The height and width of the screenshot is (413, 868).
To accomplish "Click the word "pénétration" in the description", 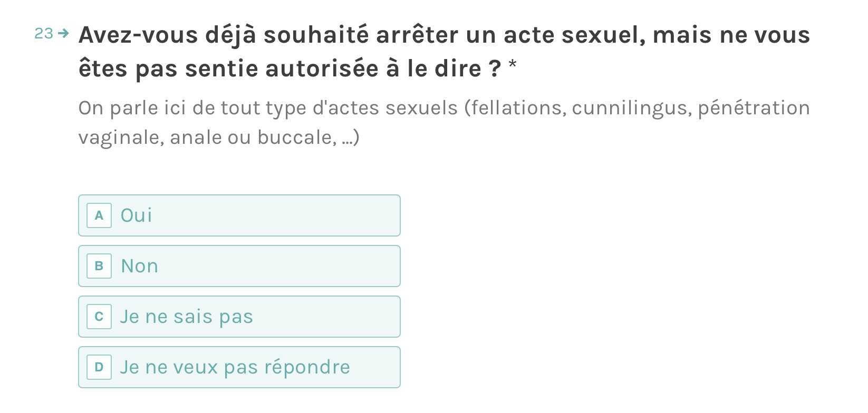I will coord(754,108).
